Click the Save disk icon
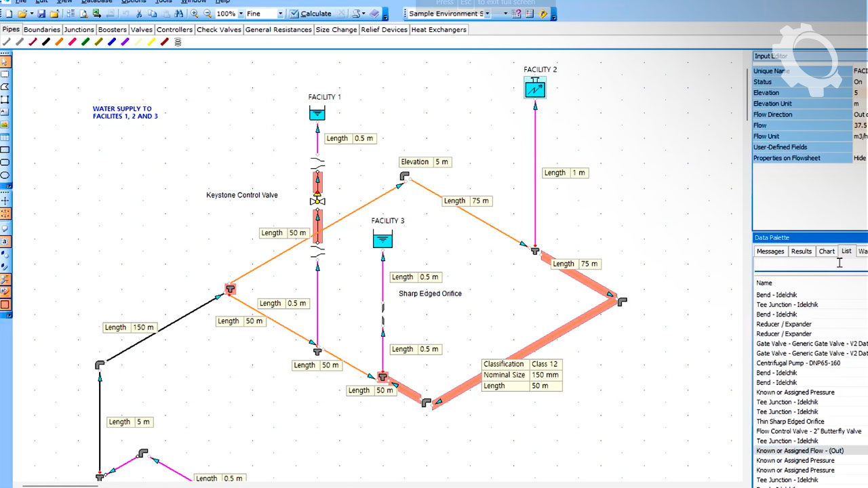Viewport: 868px width, 488px height. [x=41, y=14]
